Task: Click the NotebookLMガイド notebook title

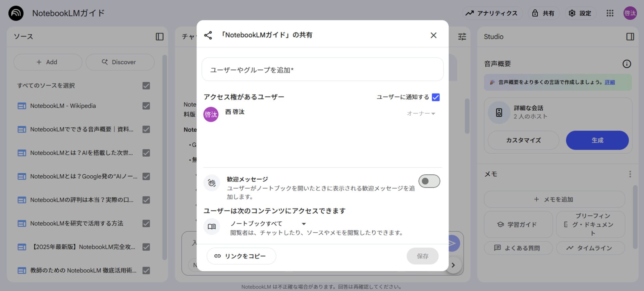Action: (68, 13)
